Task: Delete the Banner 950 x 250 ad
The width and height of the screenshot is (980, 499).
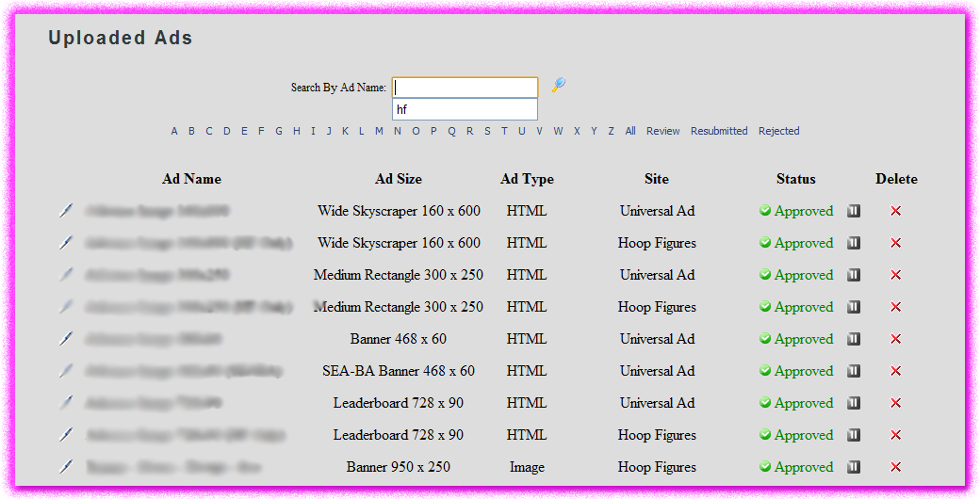Action: coord(895,467)
